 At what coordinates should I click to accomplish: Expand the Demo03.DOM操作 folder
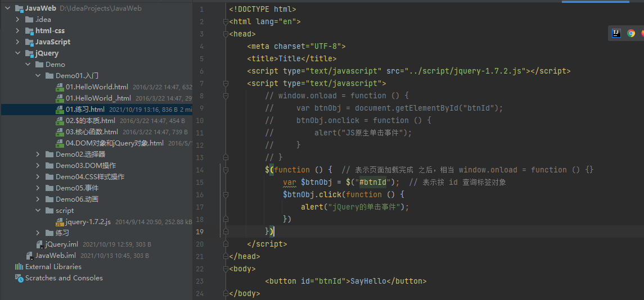[38, 166]
